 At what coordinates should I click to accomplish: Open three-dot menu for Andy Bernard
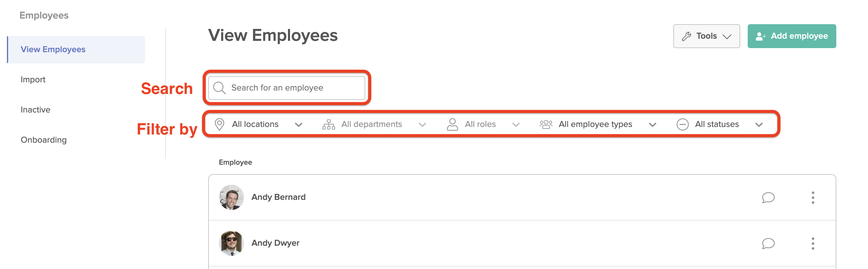(813, 198)
